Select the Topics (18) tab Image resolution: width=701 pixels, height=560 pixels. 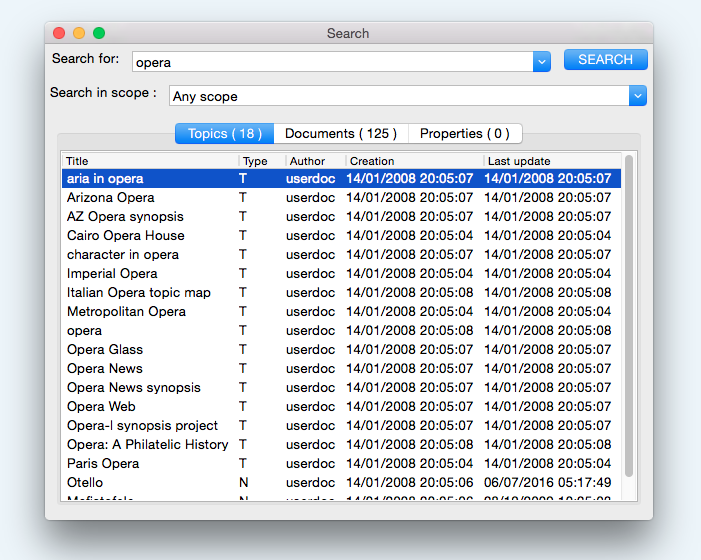coord(224,134)
